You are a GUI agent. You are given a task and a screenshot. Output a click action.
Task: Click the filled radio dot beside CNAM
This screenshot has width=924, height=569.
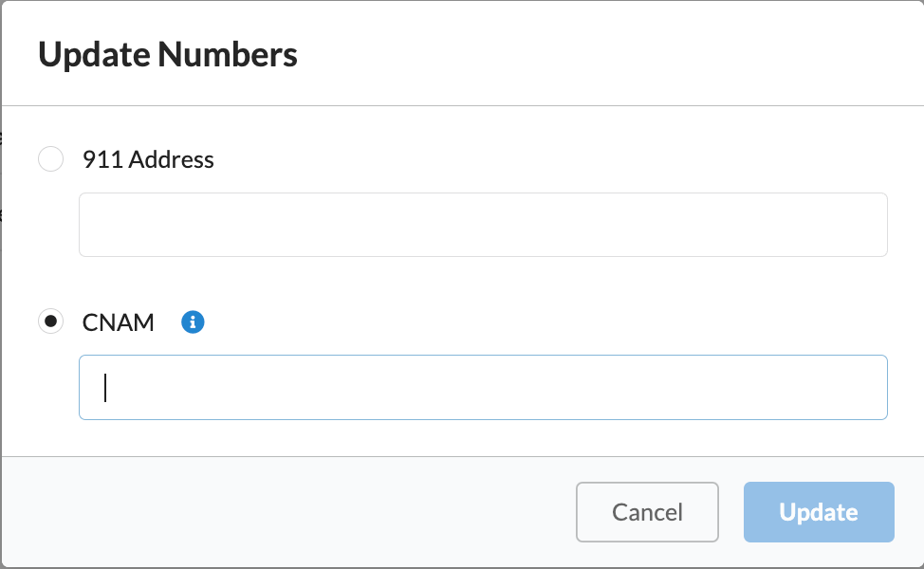(x=50, y=321)
